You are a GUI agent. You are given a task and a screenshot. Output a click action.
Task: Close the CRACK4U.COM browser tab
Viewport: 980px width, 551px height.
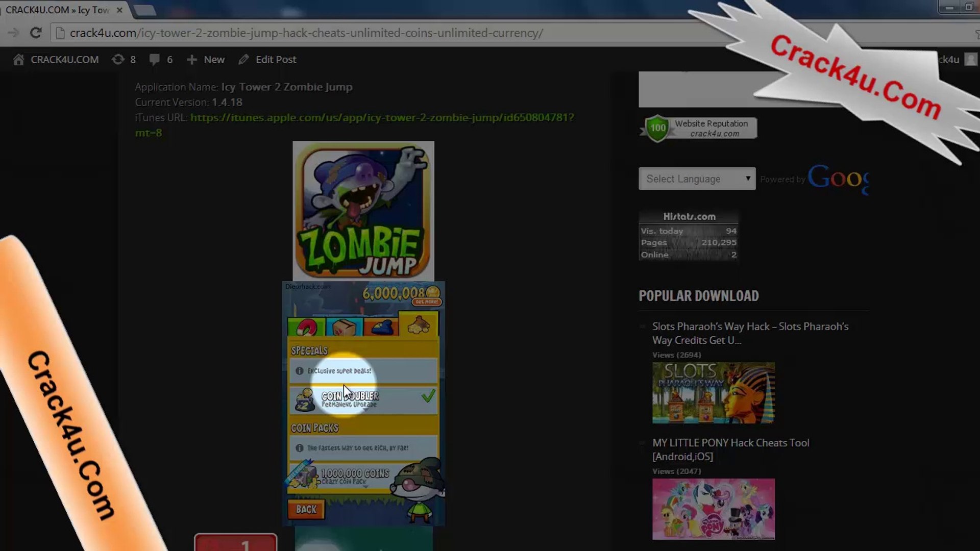tap(119, 10)
